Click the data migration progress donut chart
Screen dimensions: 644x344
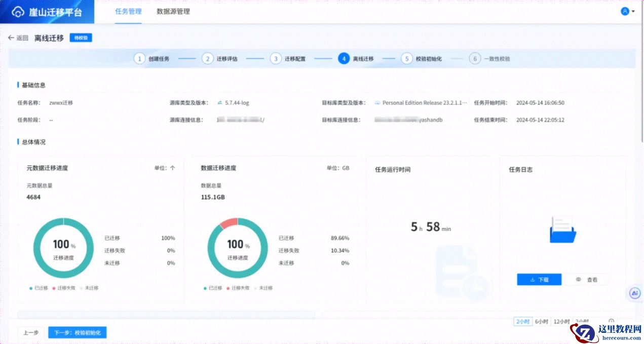238,248
